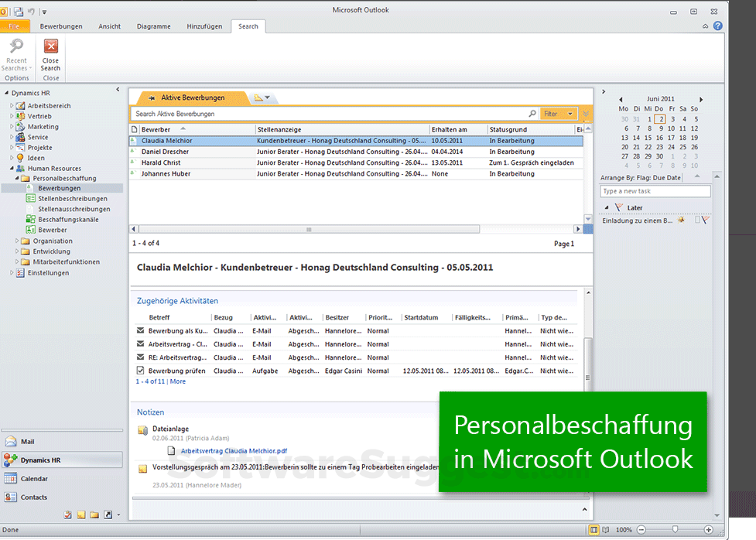Collapse the Human Resources tree node
Image resolution: width=756 pixels, height=540 pixels.
pos(12,169)
